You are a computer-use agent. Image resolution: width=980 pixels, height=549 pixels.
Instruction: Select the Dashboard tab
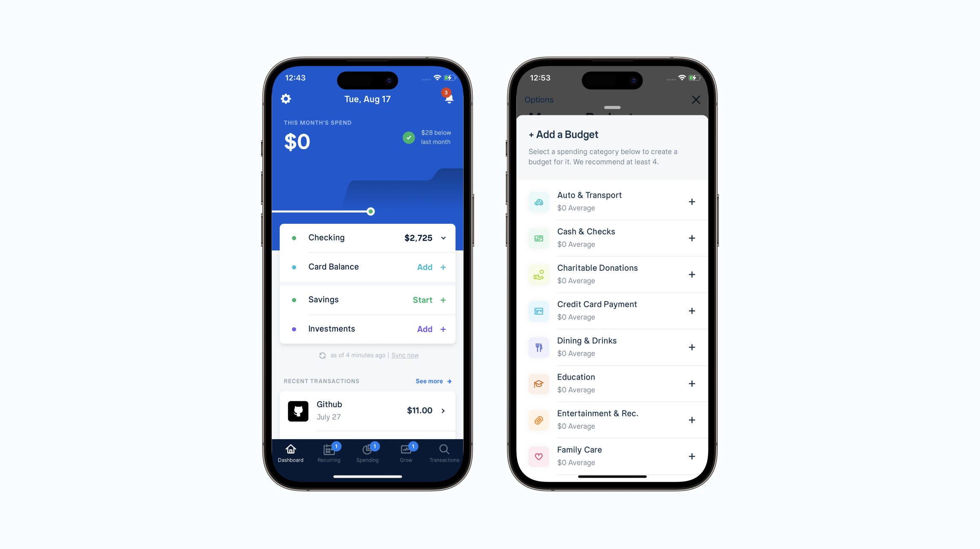coord(291,452)
